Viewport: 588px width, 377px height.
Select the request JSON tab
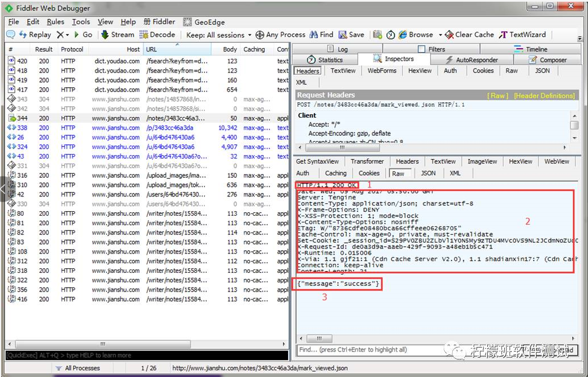(542, 71)
